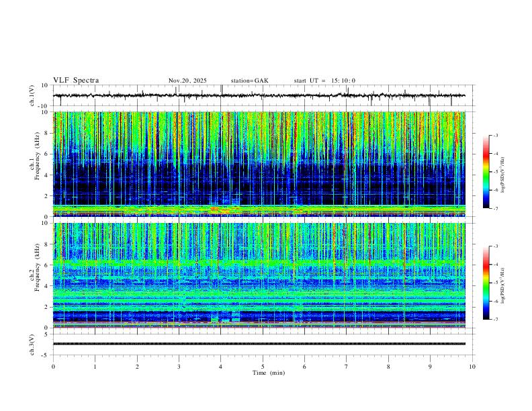Click the "VLF Spectra" title text
532x411 pixels.
(76, 81)
